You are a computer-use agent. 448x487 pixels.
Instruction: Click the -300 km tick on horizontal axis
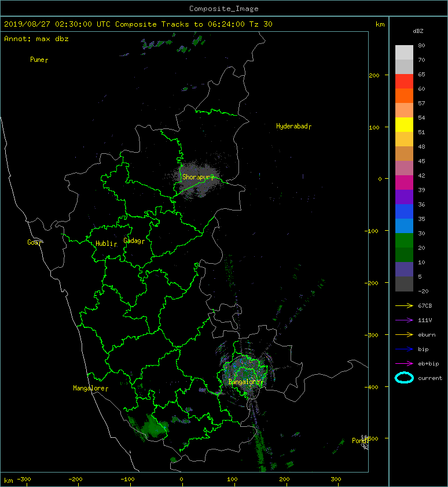pyautogui.click(x=24, y=479)
